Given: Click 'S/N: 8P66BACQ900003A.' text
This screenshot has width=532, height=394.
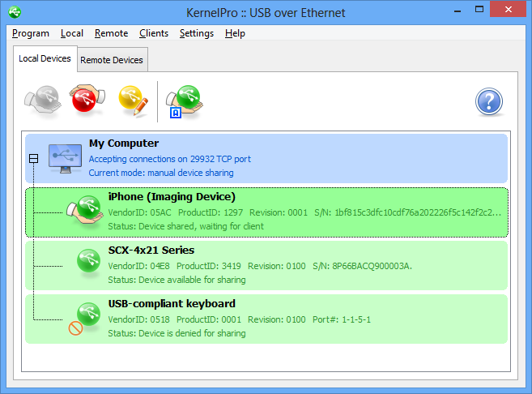Looking at the screenshot, I should pos(362,266).
